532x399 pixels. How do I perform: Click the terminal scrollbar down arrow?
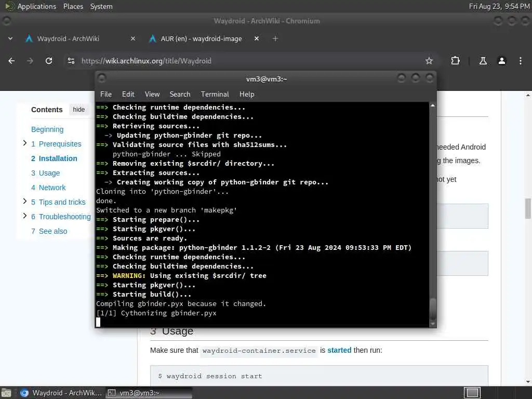pyautogui.click(x=433, y=324)
